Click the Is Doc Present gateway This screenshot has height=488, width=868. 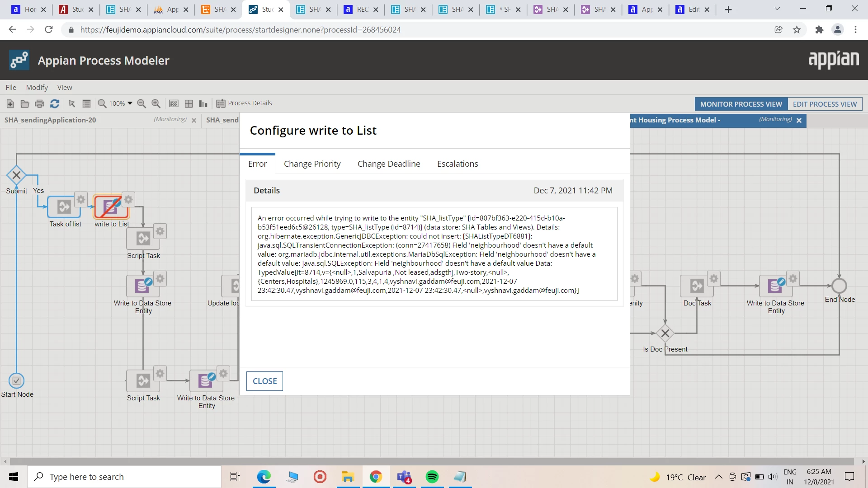tap(665, 333)
